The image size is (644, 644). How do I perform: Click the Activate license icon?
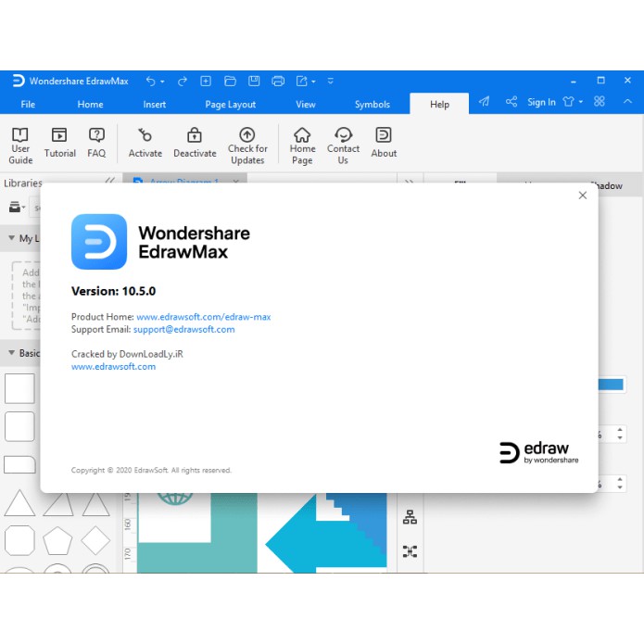click(x=145, y=144)
